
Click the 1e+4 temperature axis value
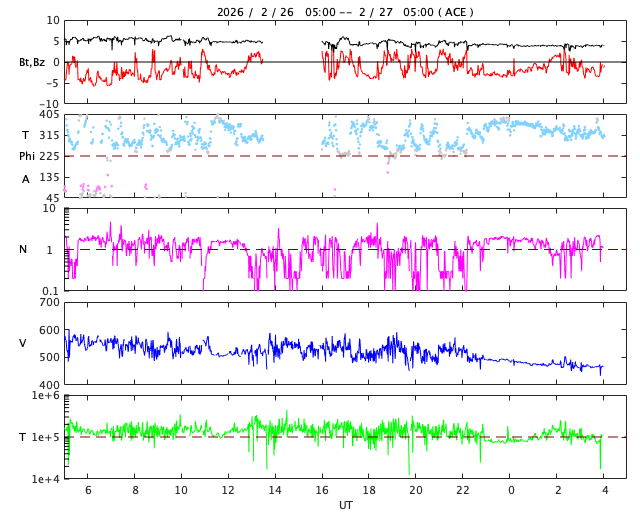click(45, 479)
